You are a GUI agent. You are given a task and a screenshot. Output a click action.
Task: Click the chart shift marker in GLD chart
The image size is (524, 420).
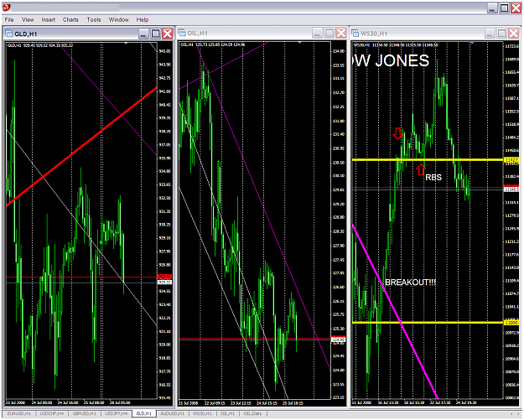point(126,43)
